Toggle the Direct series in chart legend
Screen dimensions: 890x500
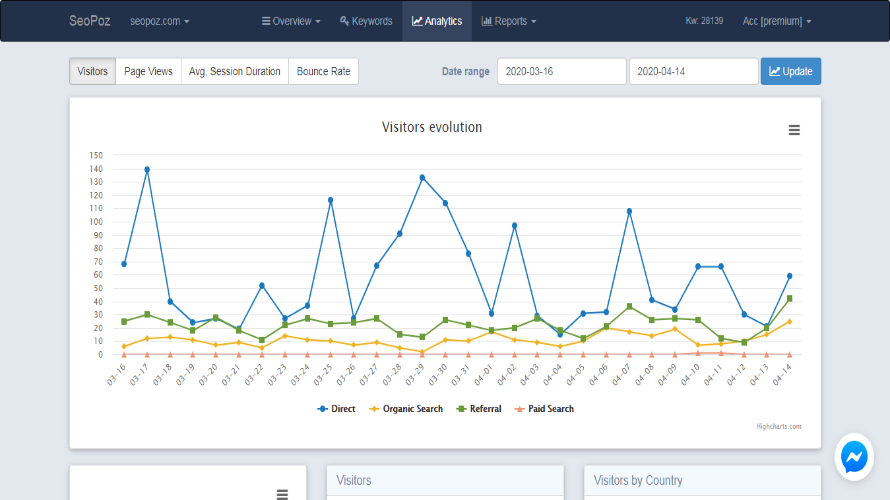pos(339,408)
